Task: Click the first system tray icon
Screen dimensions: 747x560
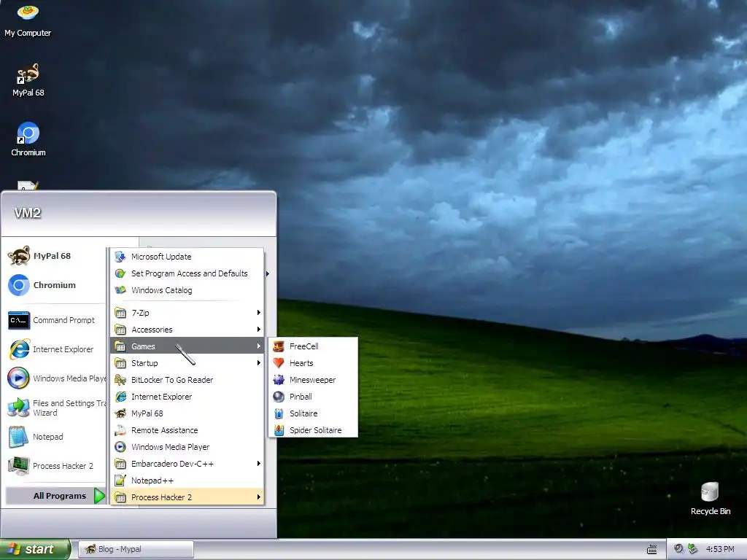Action: click(x=679, y=548)
